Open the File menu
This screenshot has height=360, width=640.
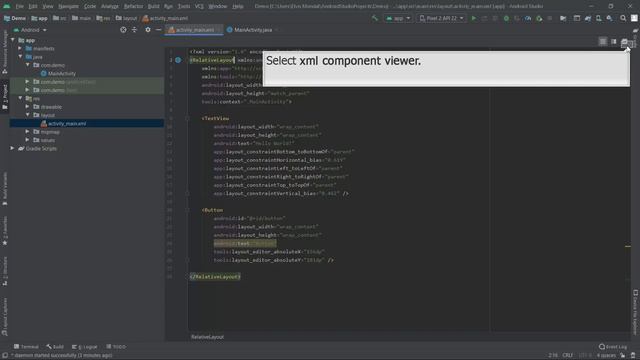click(19, 6)
